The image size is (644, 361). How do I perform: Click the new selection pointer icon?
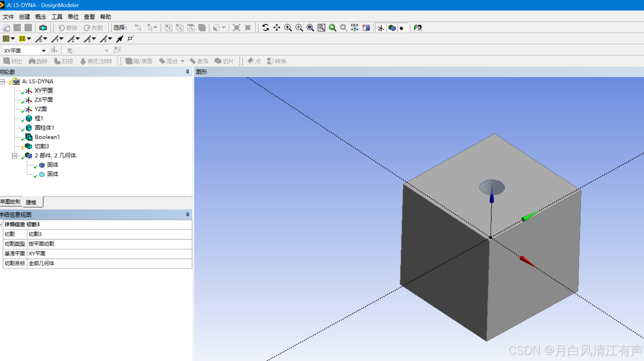[138, 28]
